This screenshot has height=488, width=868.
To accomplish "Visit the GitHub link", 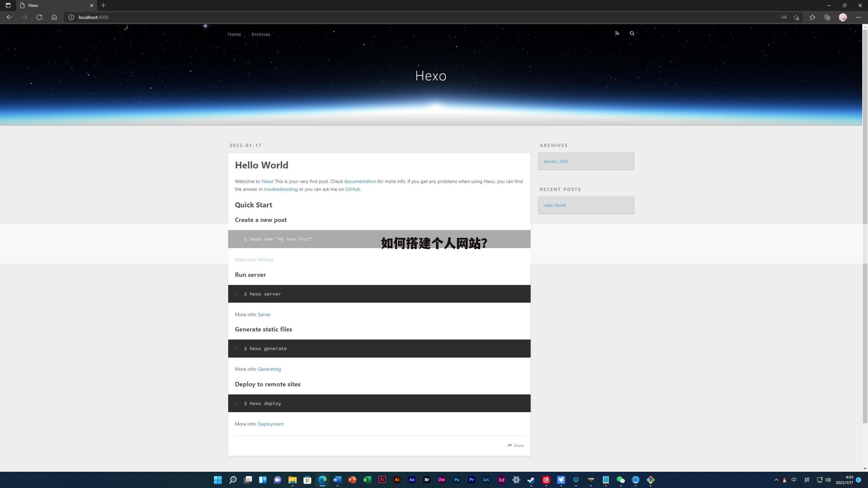I will pyautogui.click(x=352, y=189).
